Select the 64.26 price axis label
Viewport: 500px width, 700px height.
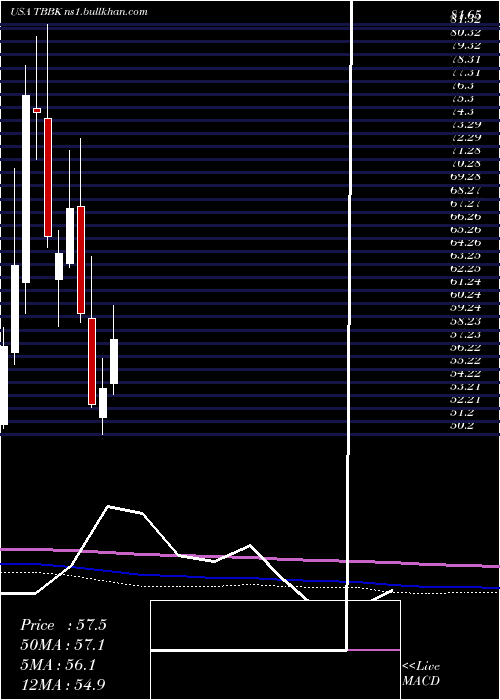click(466, 243)
